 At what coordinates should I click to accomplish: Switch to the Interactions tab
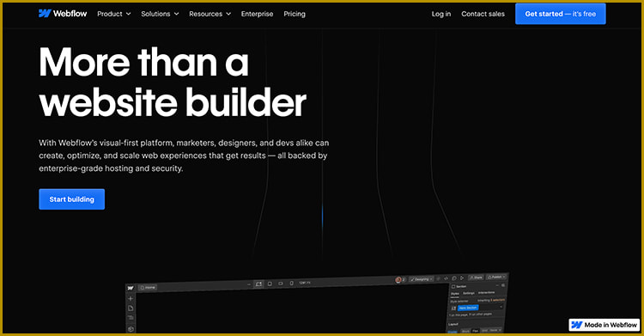tap(486, 292)
